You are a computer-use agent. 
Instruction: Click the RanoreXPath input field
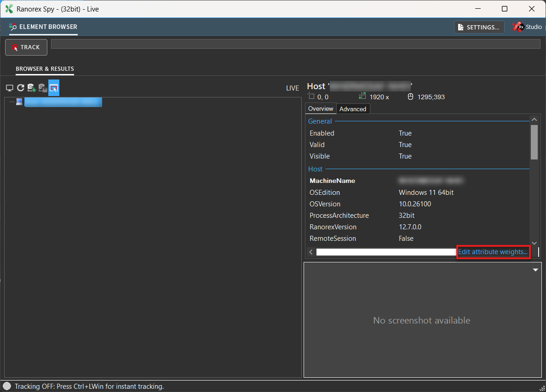pos(296,44)
